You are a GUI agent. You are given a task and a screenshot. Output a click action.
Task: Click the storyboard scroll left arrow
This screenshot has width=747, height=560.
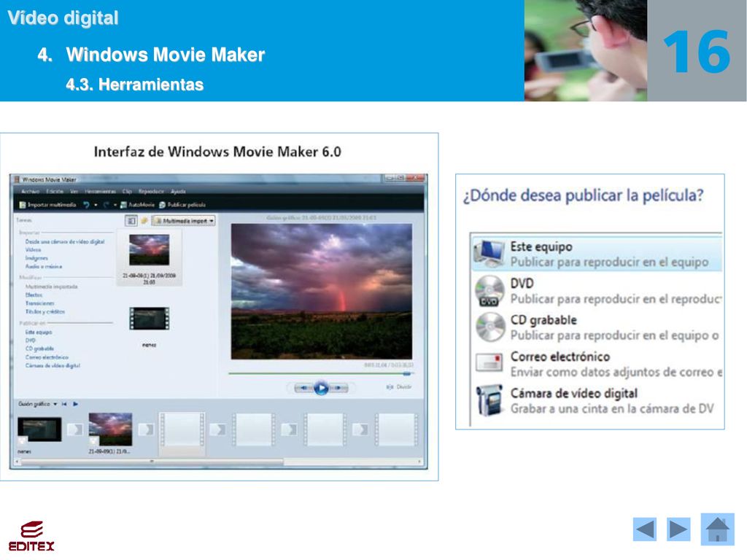point(18,462)
